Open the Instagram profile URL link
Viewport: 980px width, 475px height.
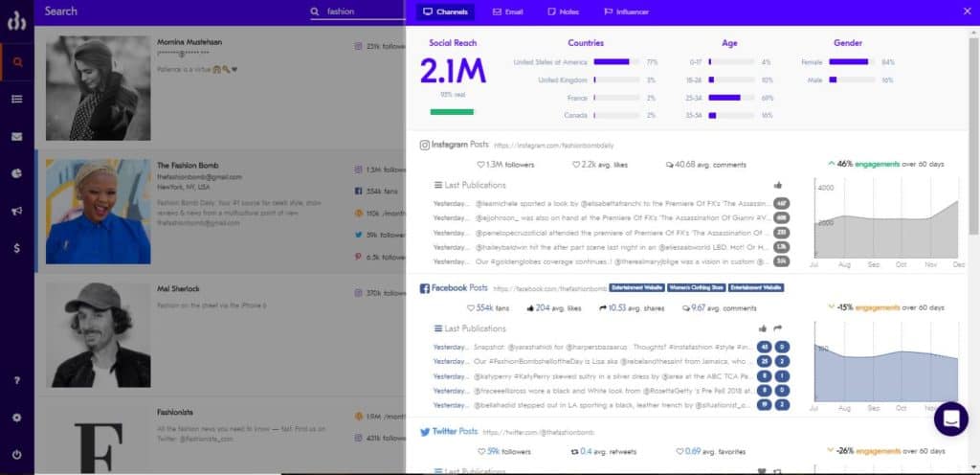(554, 145)
